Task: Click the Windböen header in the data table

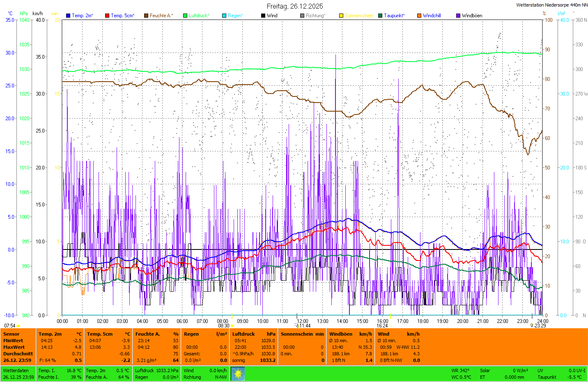Action: pyautogui.click(x=340, y=334)
